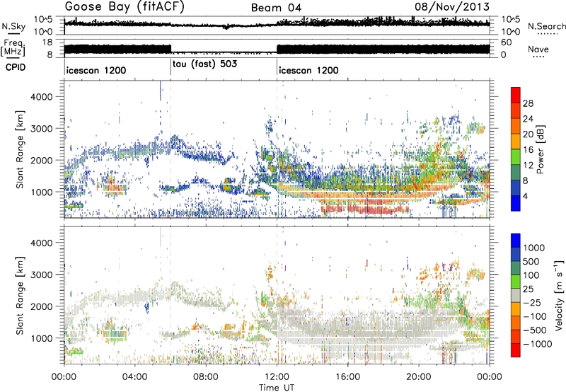Click the 'Beam 04' label
Image resolution: width=566 pixels, height=392 pixels.
pos(276,8)
